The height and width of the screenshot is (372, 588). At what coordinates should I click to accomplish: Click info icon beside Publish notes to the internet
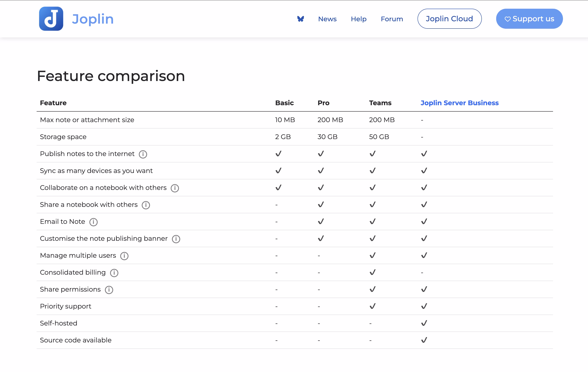pos(143,154)
